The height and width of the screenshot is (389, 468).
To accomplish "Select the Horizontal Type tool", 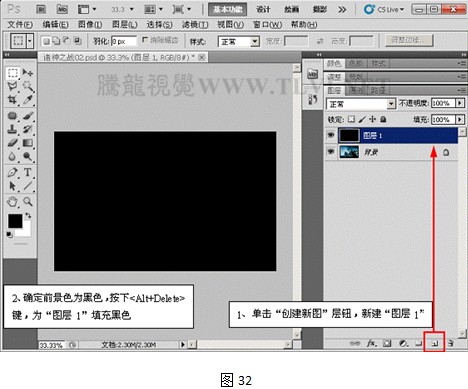I will click(28, 172).
